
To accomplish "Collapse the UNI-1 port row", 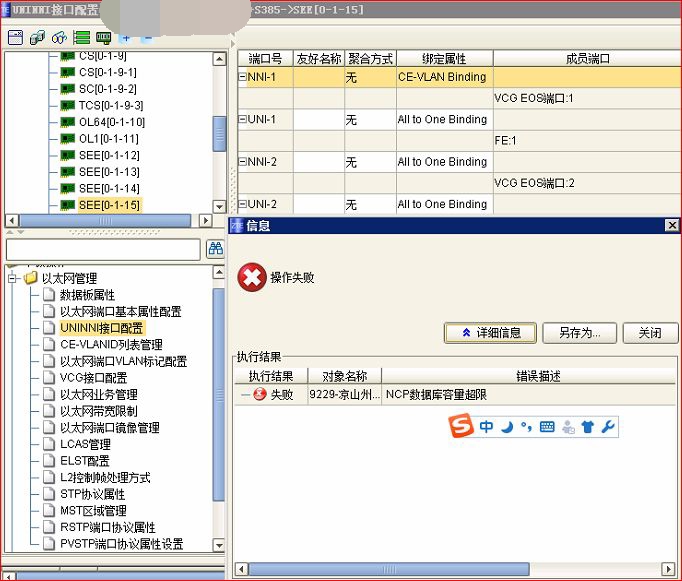I will (242, 120).
